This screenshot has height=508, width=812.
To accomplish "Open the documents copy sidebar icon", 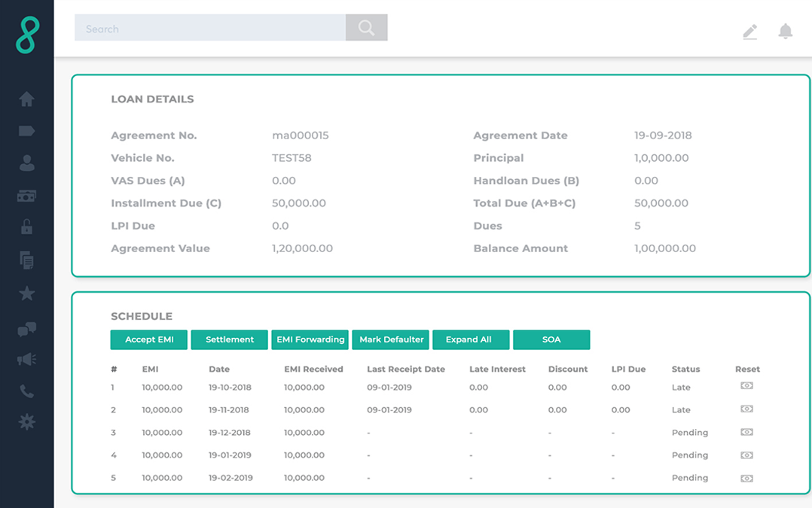I will tap(26, 260).
